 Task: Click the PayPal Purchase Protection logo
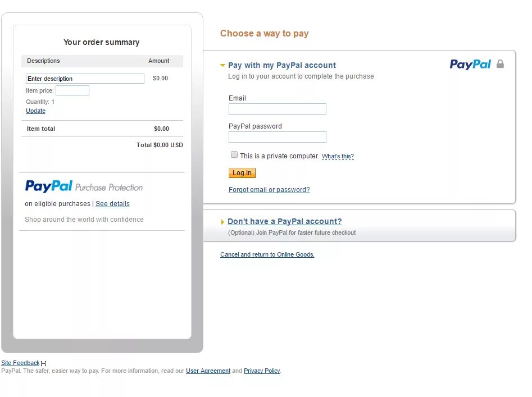pyautogui.click(x=84, y=186)
